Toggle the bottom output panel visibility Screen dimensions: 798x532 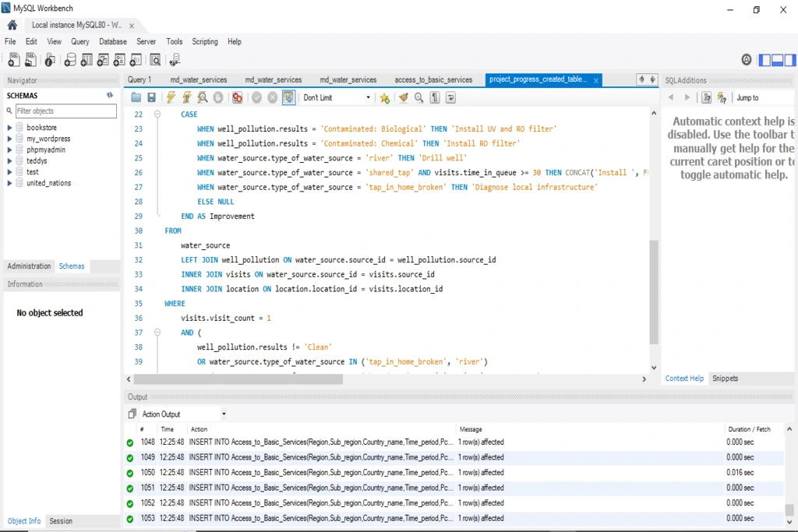[778, 60]
